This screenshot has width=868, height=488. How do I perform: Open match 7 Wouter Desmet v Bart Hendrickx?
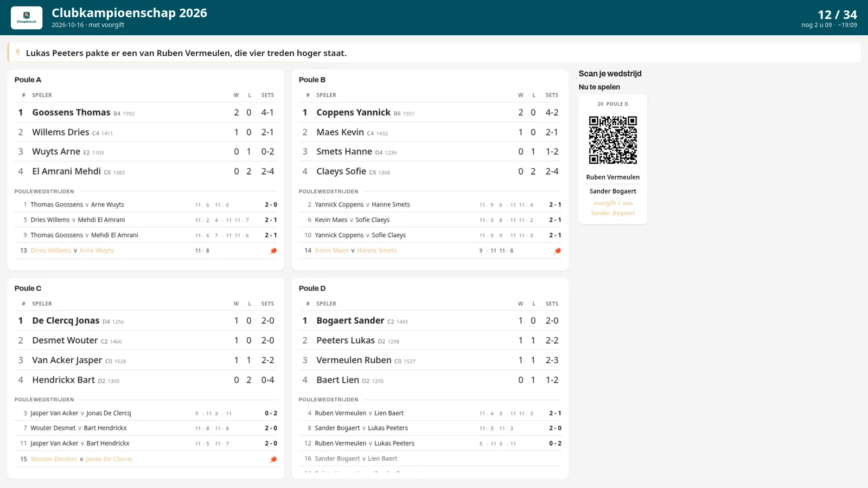pos(146,428)
